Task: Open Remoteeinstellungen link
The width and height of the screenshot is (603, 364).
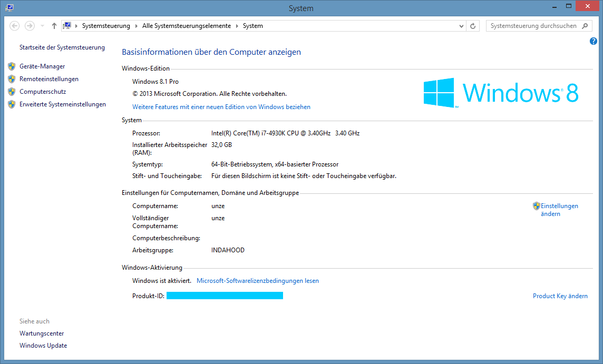Action: coord(49,79)
